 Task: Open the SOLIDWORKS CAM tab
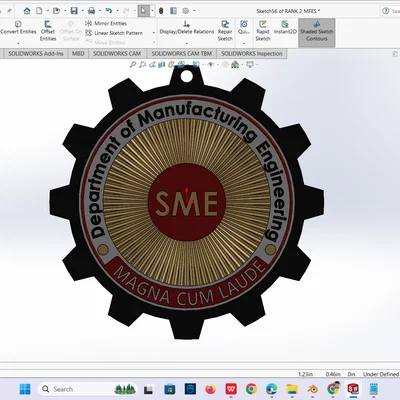(117, 54)
